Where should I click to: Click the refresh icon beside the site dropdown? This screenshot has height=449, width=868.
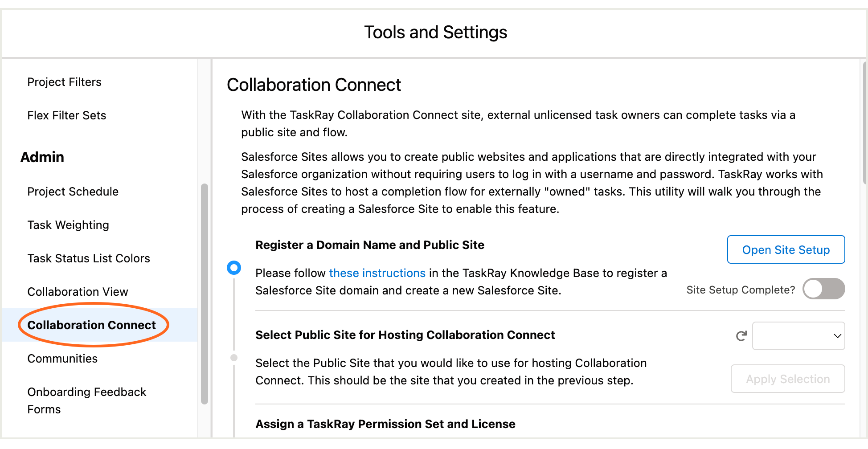tap(741, 336)
